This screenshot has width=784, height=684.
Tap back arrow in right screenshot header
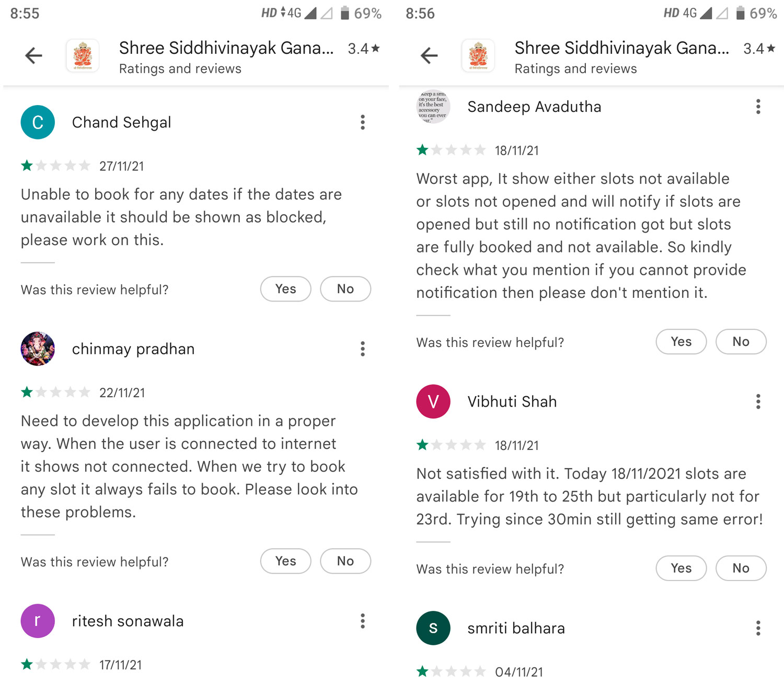[x=429, y=55]
